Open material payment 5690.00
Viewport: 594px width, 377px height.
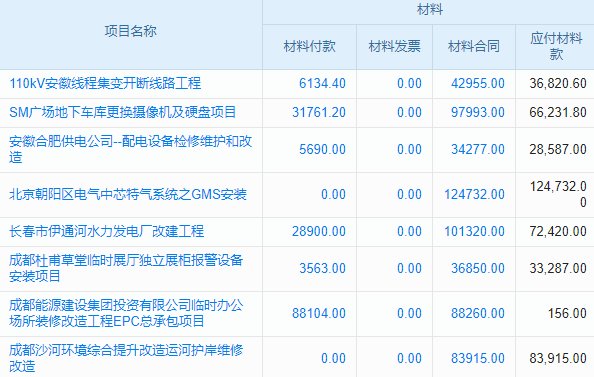(x=322, y=149)
